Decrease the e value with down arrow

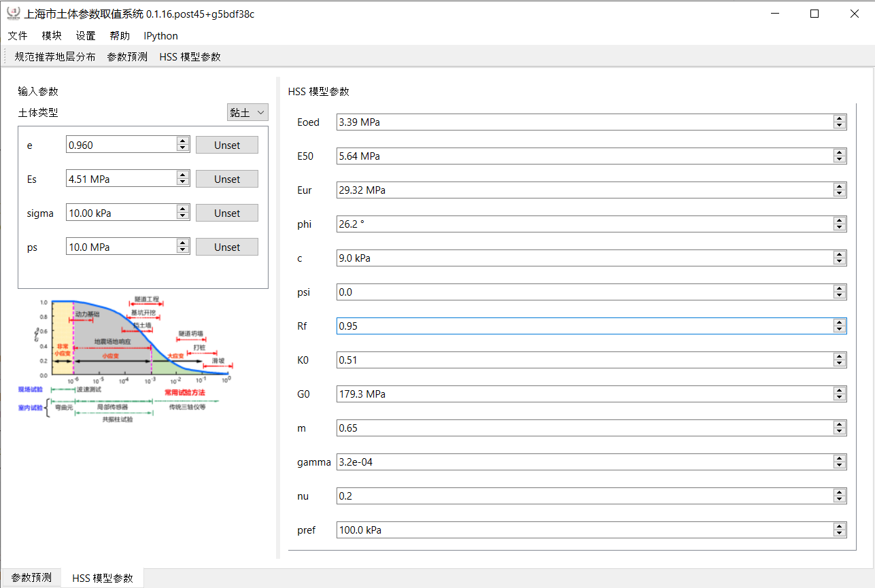pyautogui.click(x=182, y=148)
